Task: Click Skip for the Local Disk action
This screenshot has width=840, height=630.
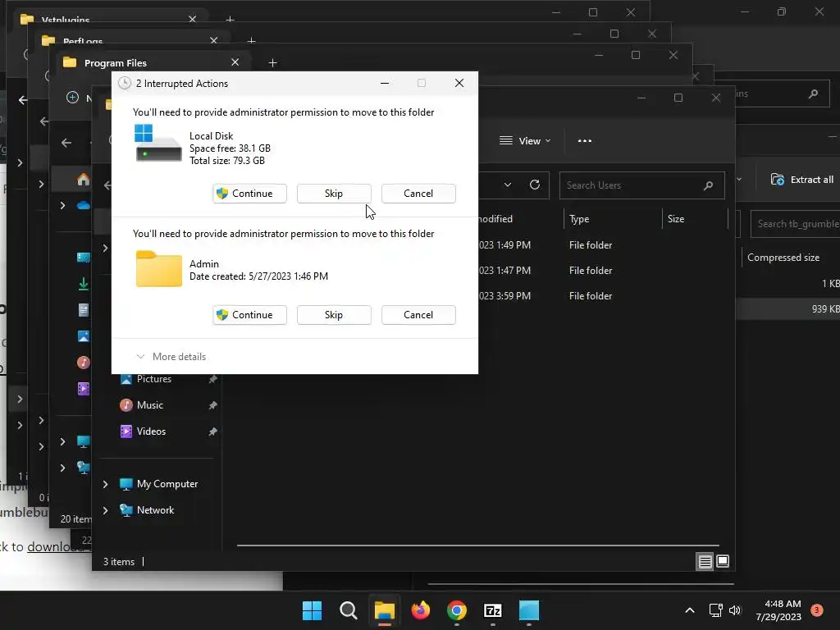Action: [x=334, y=194]
